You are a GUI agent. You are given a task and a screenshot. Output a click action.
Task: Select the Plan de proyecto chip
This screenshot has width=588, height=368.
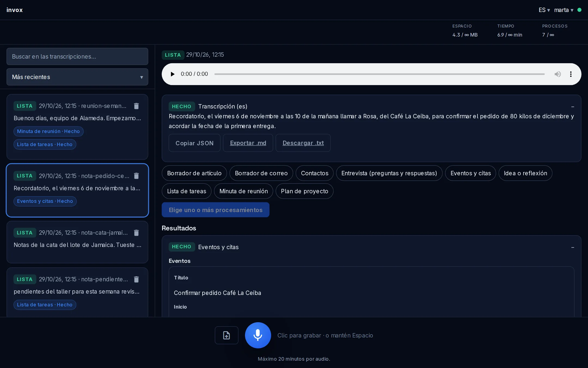[x=304, y=191]
